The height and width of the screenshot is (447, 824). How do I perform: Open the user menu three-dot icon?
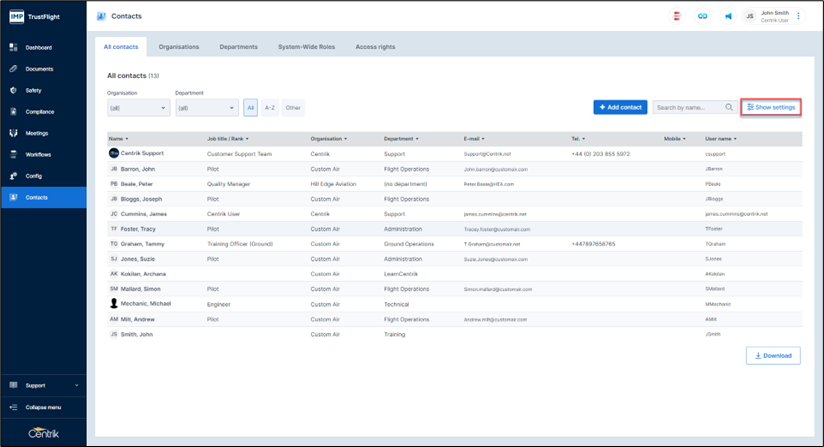coord(798,17)
